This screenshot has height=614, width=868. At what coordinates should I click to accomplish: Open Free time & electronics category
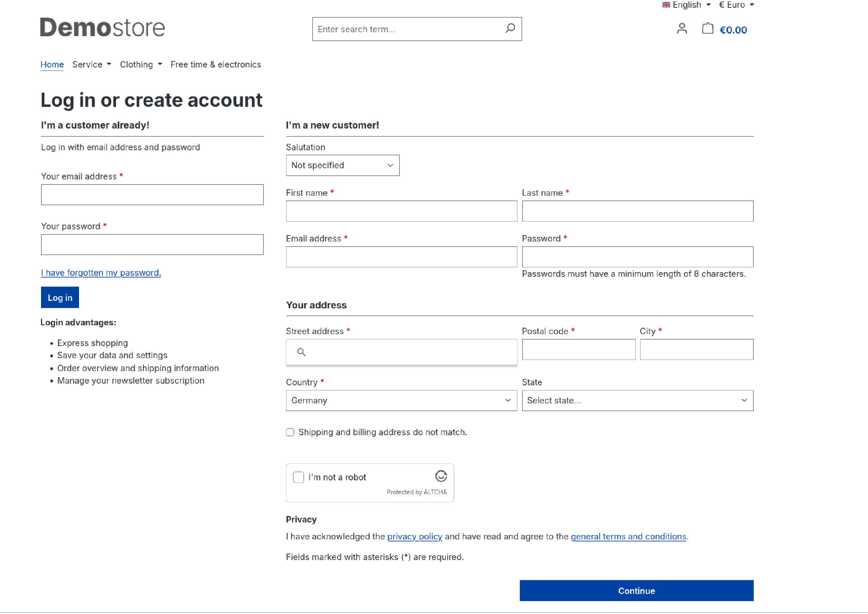click(216, 64)
